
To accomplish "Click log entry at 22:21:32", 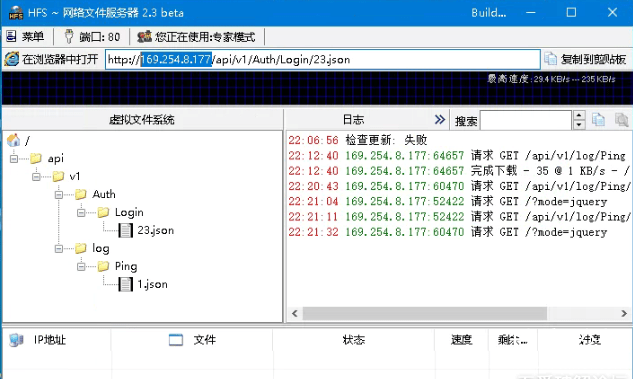I will point(448,232).
